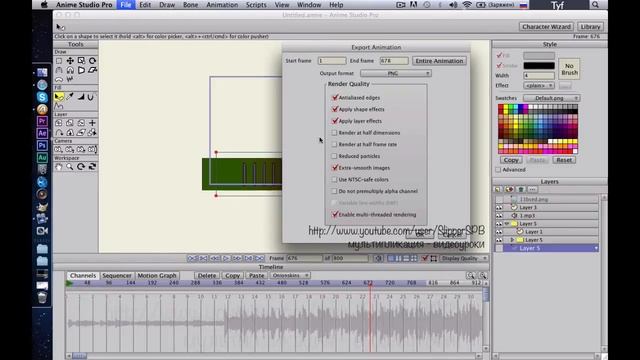The width and height of the screenshot is (640, 360).
Task: Open the File menu
Action: point(126,5)
